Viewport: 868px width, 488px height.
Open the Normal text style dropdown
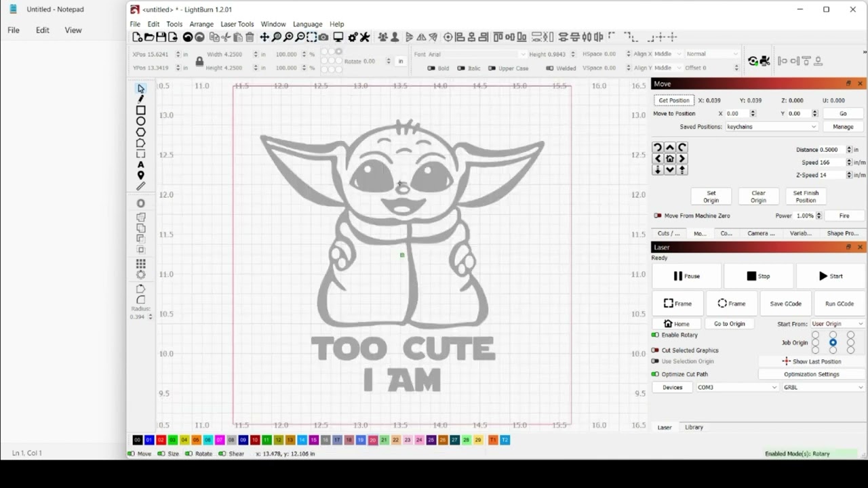coord(712,54)
